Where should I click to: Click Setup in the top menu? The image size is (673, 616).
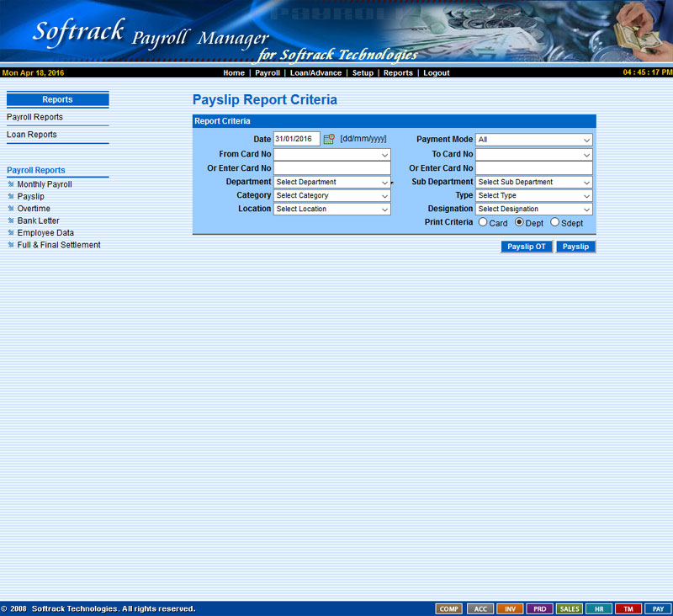coord(363,73)
